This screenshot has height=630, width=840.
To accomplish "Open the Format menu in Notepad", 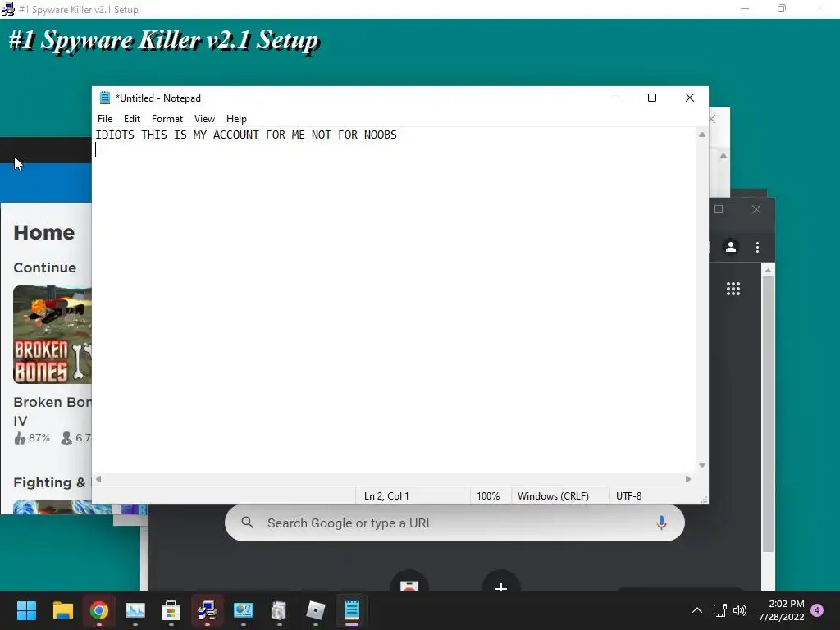I will (167, 119).
